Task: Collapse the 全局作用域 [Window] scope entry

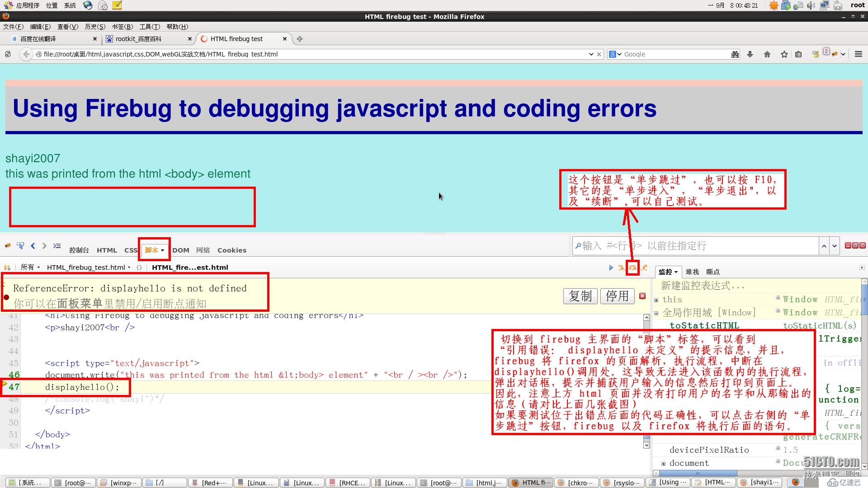Action: tap(656, 313)
